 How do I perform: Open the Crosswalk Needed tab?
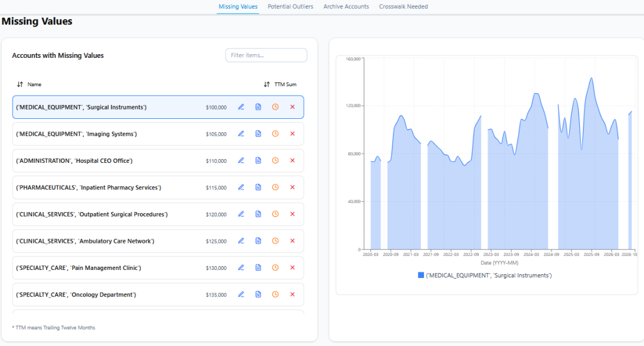click(403, 6)
